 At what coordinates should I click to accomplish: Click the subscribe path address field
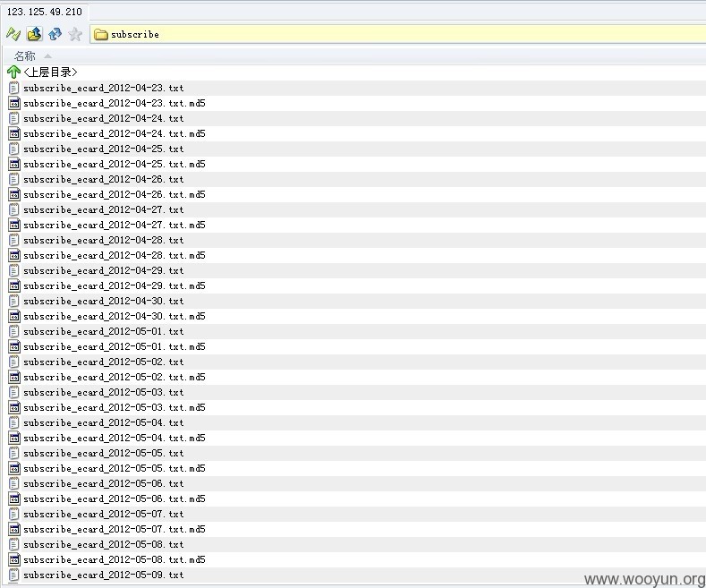pos(397,34)
